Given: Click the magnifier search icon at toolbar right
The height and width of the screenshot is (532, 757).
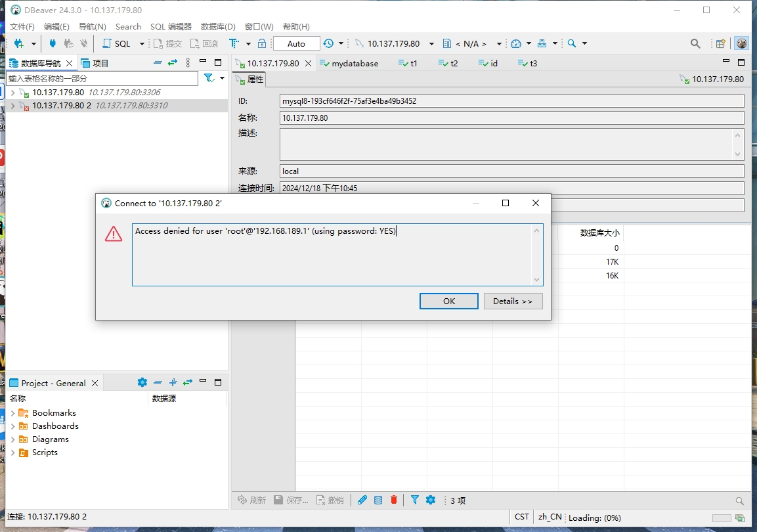Looking at the screenshot, I should 695,43.
